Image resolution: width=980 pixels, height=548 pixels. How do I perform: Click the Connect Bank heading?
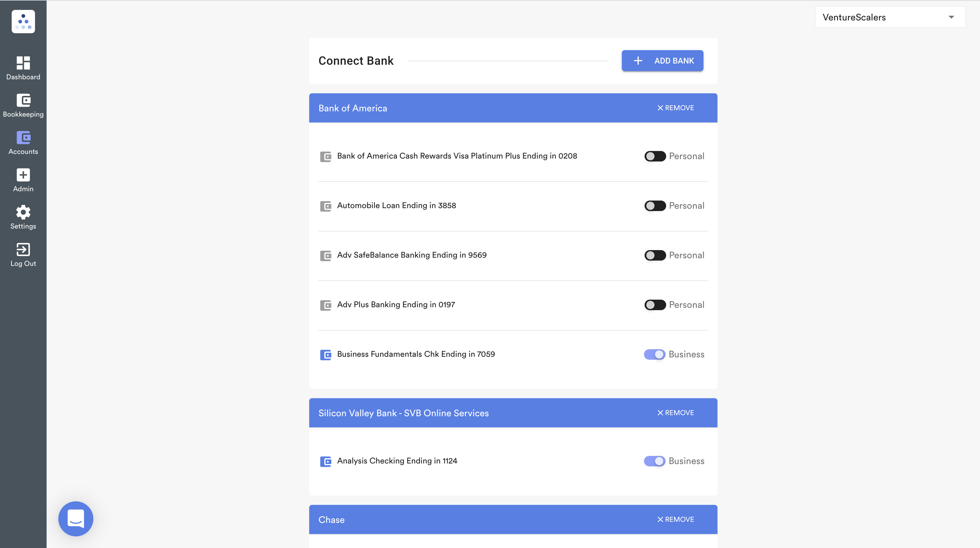click(356, 61)
